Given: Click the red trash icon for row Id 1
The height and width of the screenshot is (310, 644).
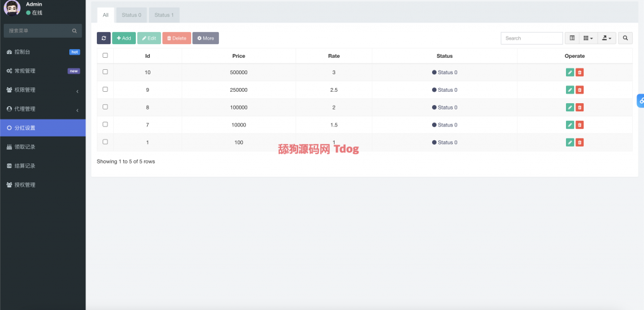Looking at the screenshot, I should [x=580, y=143].
